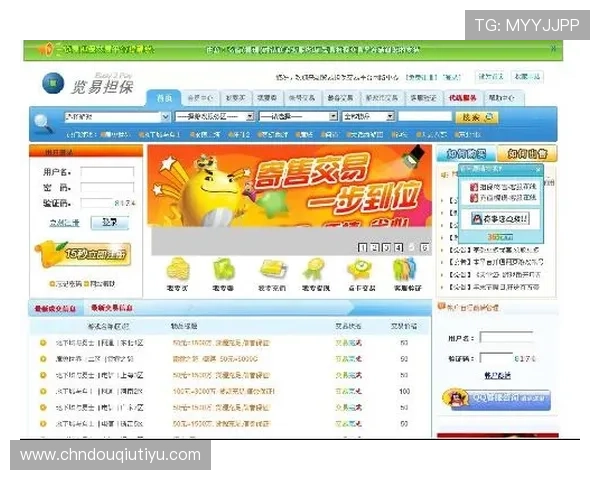Click 验证码 field in account query panel
This screenshot has height=480, width=600.
tap(496, 358)
